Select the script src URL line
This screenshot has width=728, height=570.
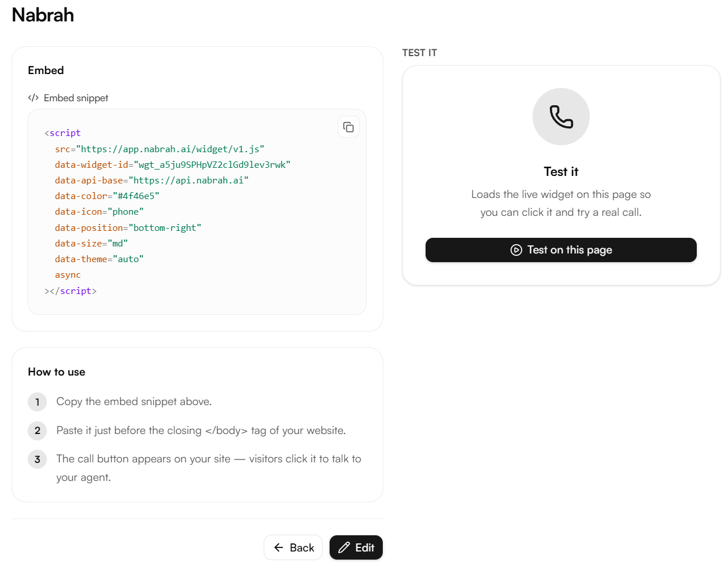[x=160, y=149]
